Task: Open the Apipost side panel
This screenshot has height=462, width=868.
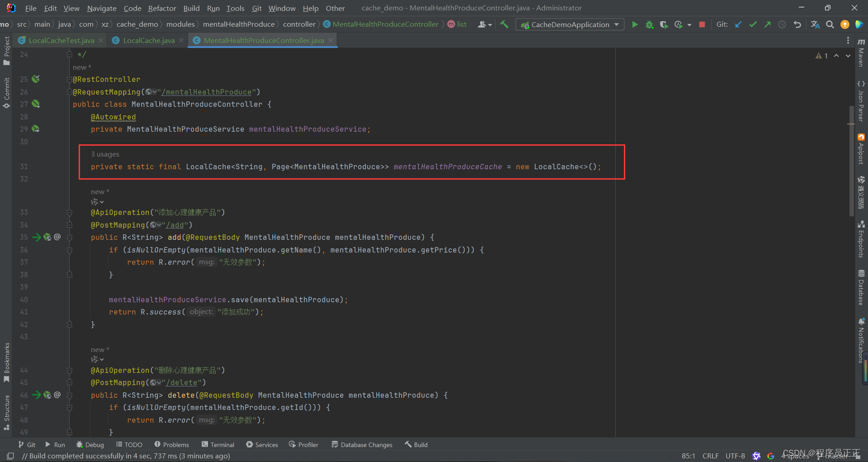Action: (861, 149)
